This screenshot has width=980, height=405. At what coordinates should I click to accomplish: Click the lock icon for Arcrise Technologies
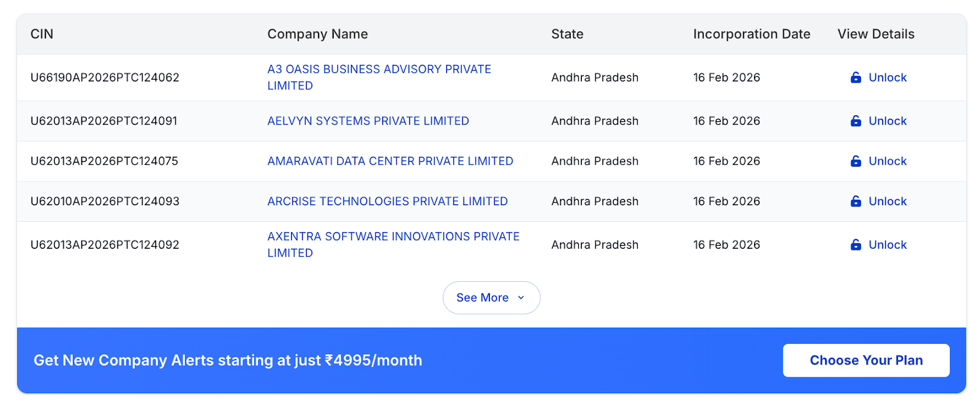[x=856, y=201]
